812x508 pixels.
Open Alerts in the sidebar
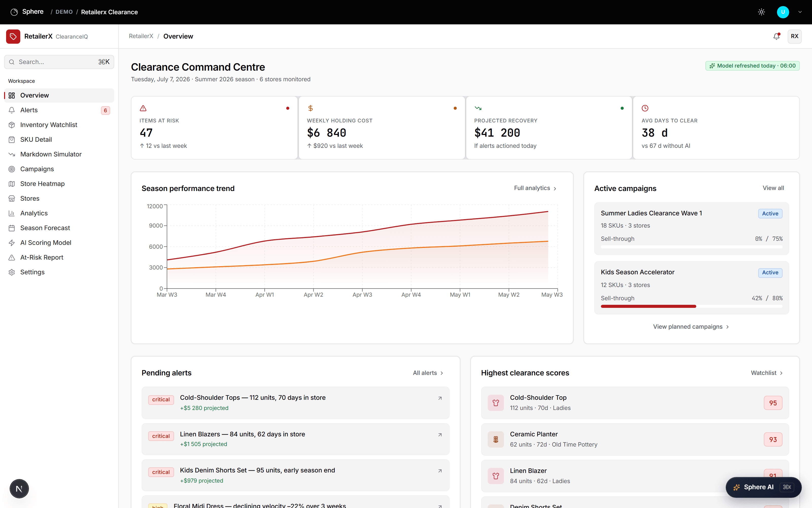pos(59,110)
